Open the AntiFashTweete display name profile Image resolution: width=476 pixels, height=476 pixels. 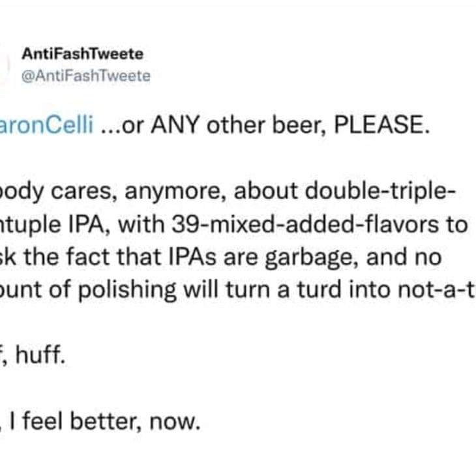pos(83,53)
